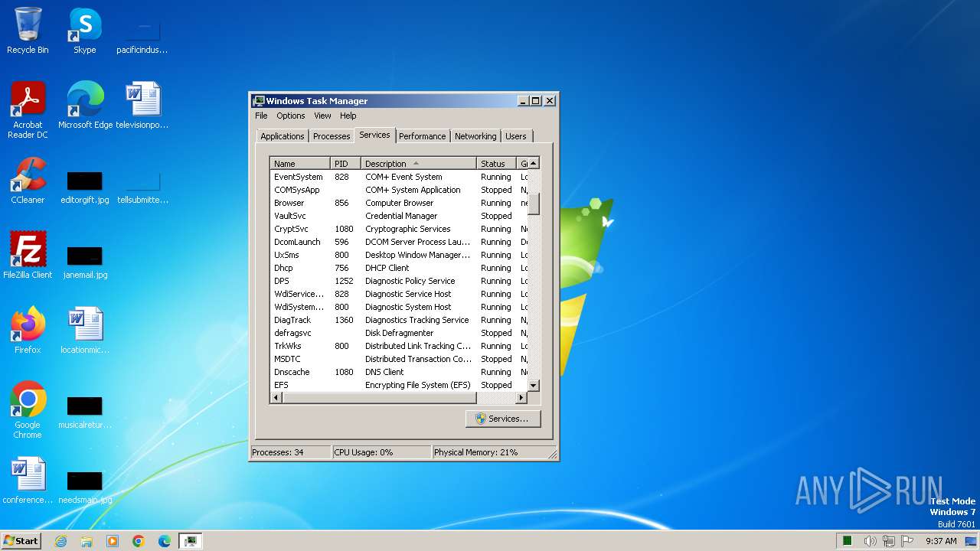Open the File menu in Task Manager

click(261, 116)
